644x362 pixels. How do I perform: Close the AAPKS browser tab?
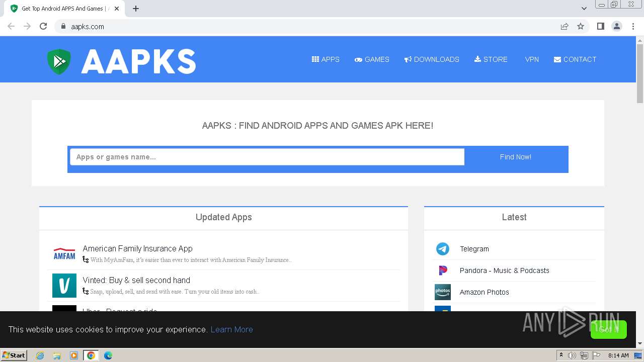[x=116, y=9]
